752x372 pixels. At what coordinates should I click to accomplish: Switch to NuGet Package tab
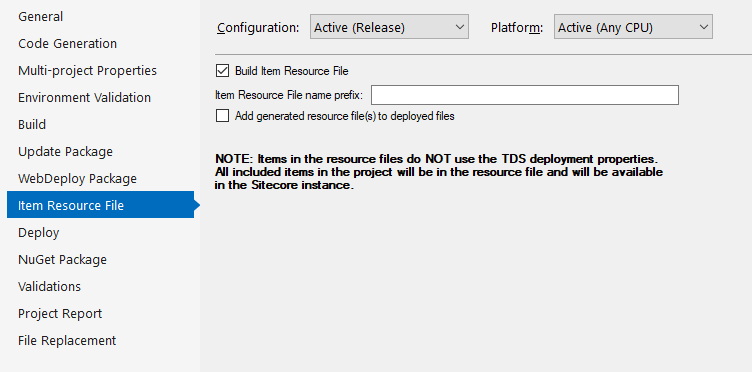(x=62, y=259)
